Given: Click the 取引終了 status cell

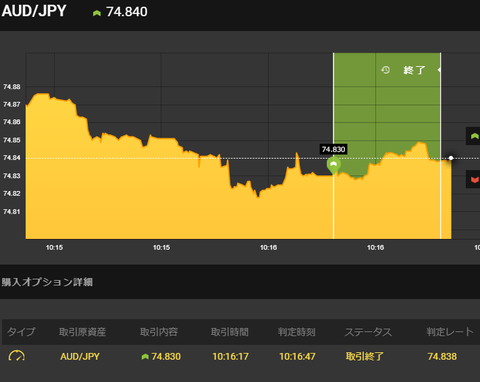Looking at the screenshot, I should 365,356.
